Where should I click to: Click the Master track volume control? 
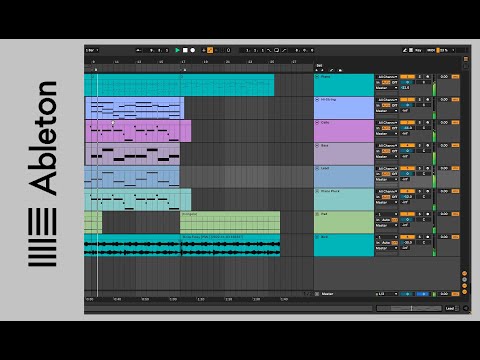pyautogui.click(x=407, y=294)
